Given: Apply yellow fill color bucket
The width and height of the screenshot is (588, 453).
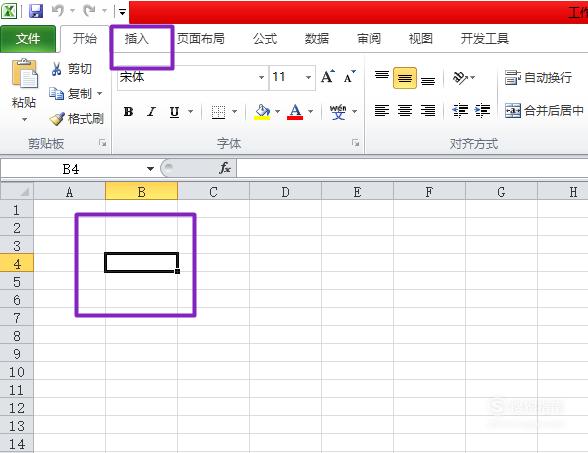Looking at the screenshot, I should pos(262,112).
